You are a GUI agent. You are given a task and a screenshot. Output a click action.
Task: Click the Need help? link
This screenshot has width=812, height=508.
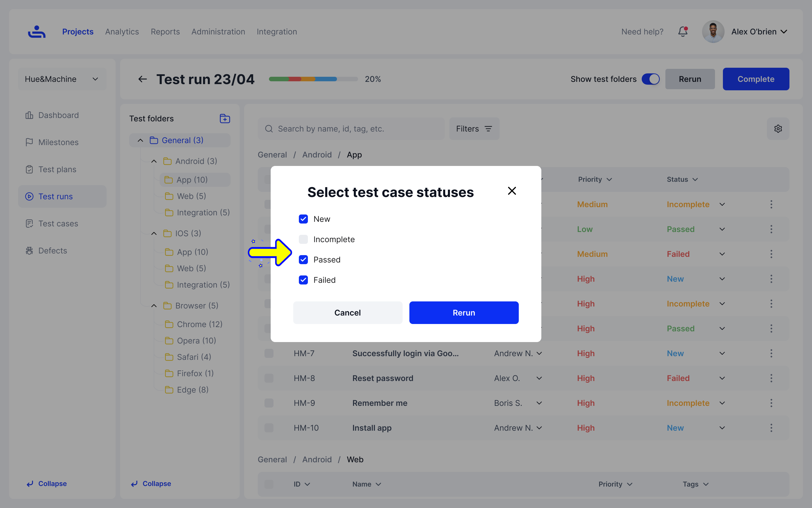(x=642, y=32)
